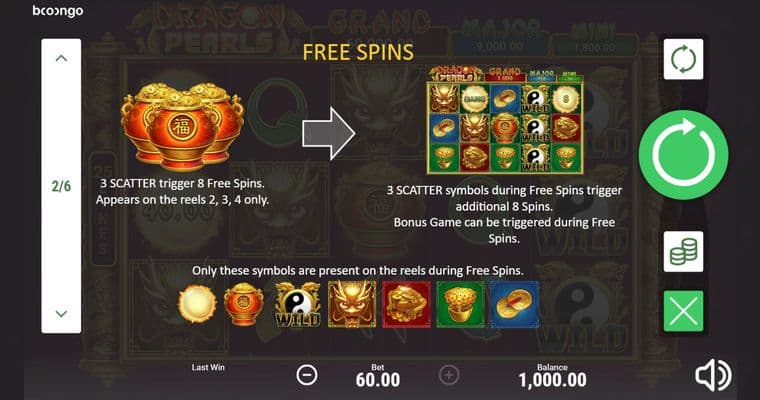Go to the next paytable page with the down chevron

coord(61,314)
